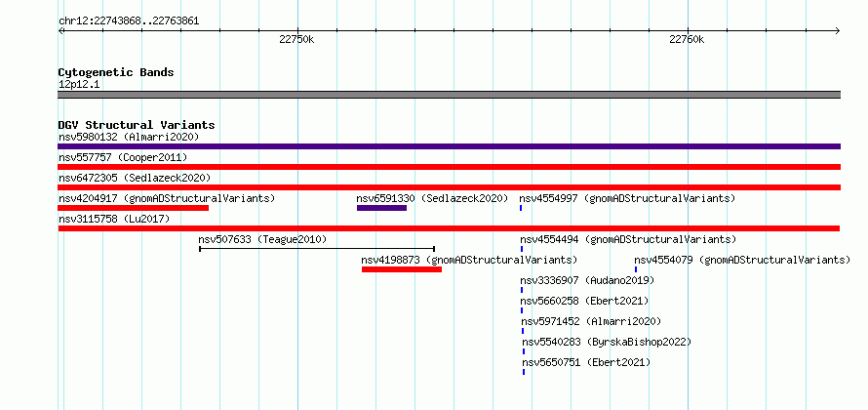Click the nsv5980132 (Almarri2020) purple variant bar
The width and height of the screenshot is (868, 410).
(x=449, y=146)
